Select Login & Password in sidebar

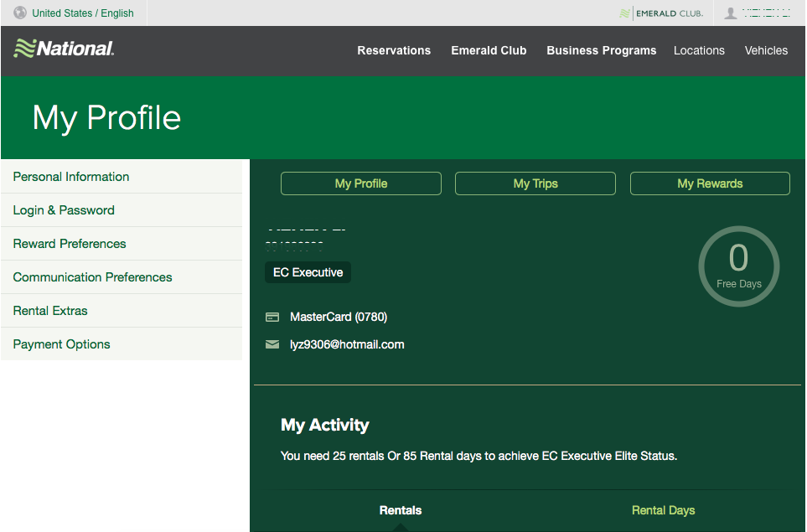tap(122, 210)
